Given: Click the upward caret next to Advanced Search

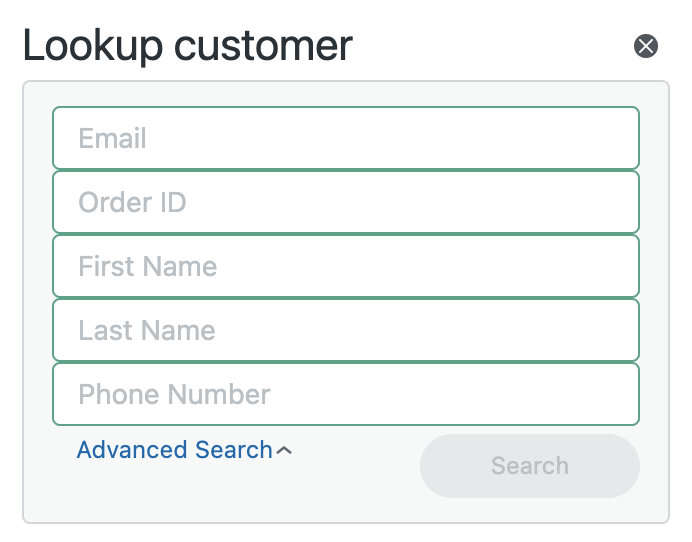Looking at the screenshot, I should (x=284, y=450).
